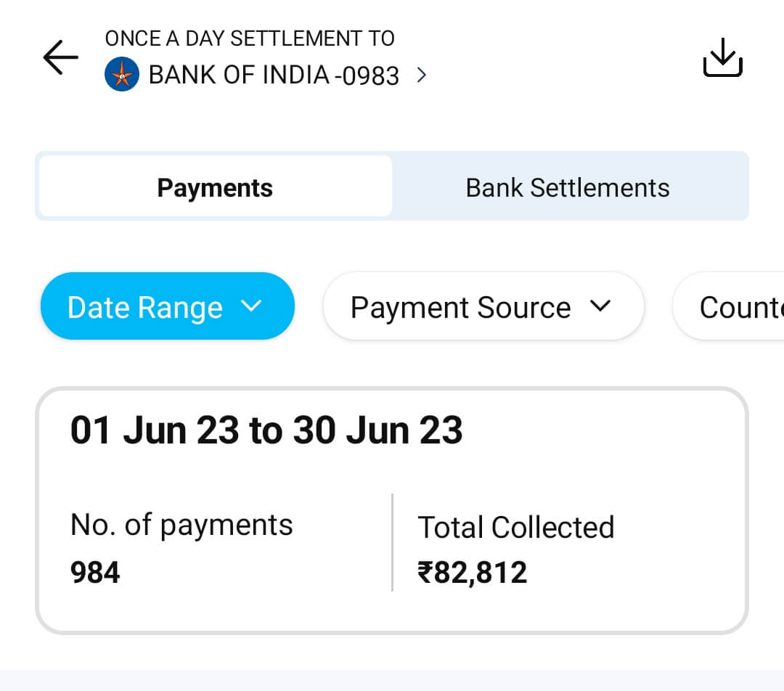Tap the 'Once a day settlement to' label

250,38
